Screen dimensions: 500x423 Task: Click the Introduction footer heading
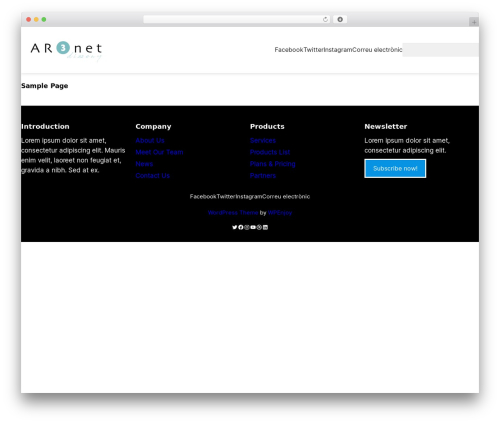point(45,126)
